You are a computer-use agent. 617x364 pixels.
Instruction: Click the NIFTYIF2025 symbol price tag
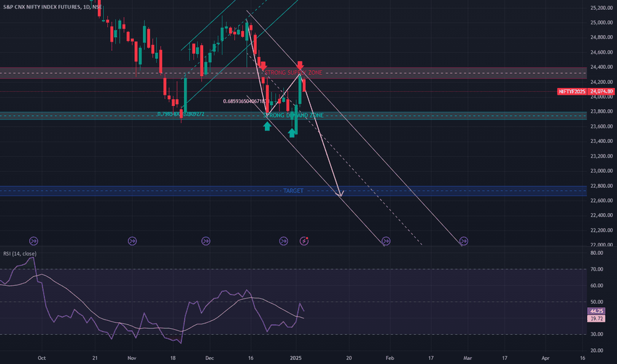[572, 91]
